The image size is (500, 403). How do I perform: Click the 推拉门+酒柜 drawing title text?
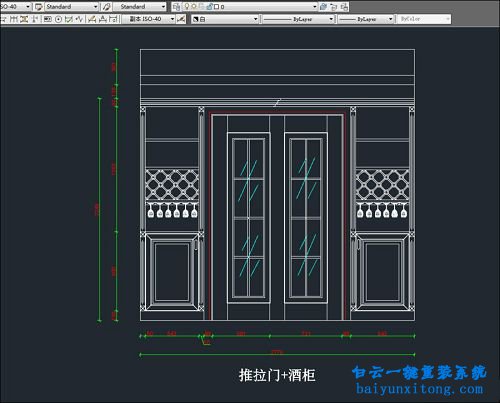click(277, 375)
